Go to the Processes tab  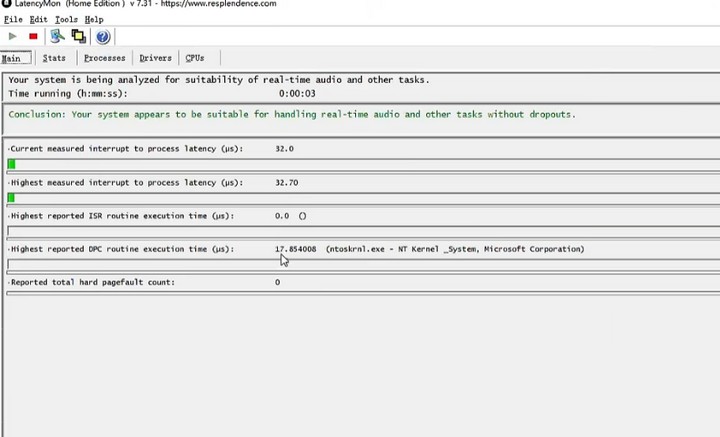[x=104, y=58]
